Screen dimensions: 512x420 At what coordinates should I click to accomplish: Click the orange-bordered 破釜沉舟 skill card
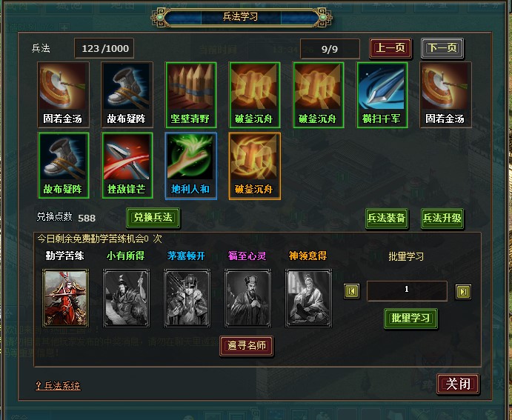pos(255,165)
